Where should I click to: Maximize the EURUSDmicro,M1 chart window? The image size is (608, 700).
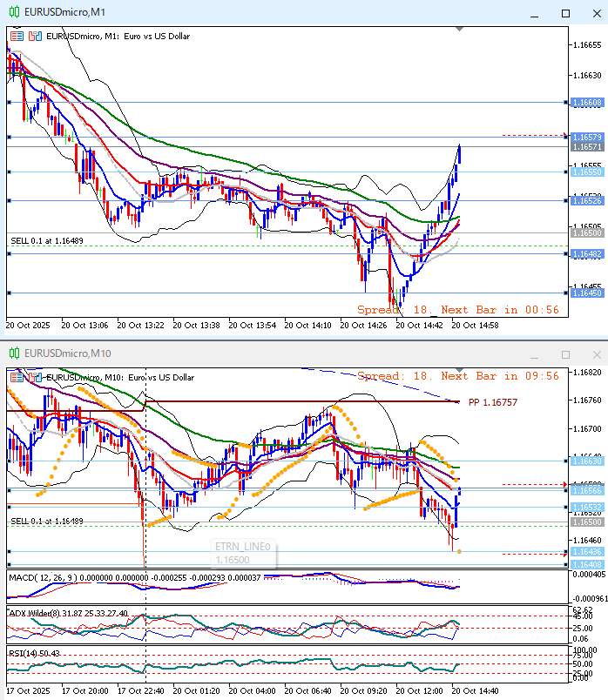click(565, 13)
